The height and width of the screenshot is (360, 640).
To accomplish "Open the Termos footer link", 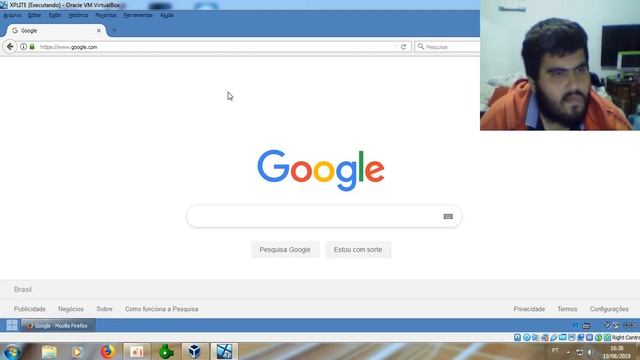I will 567,309.
